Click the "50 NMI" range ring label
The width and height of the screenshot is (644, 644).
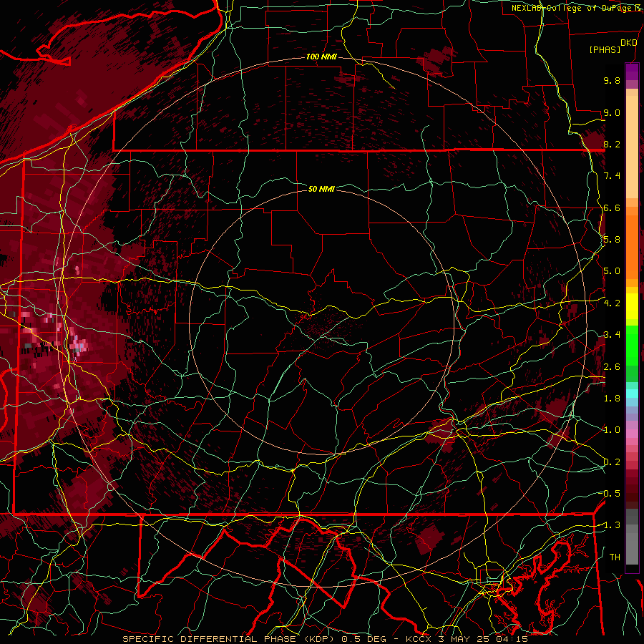(321, 189)
